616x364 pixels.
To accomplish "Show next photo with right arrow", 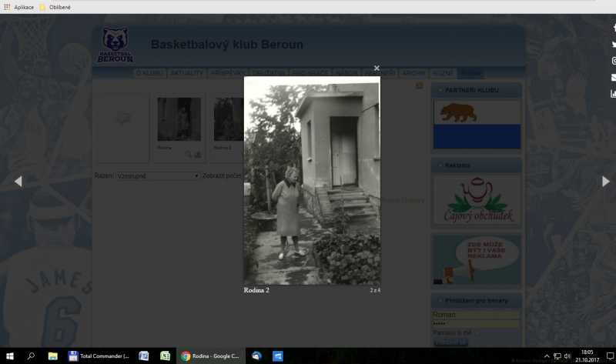I will click(606, 182).
